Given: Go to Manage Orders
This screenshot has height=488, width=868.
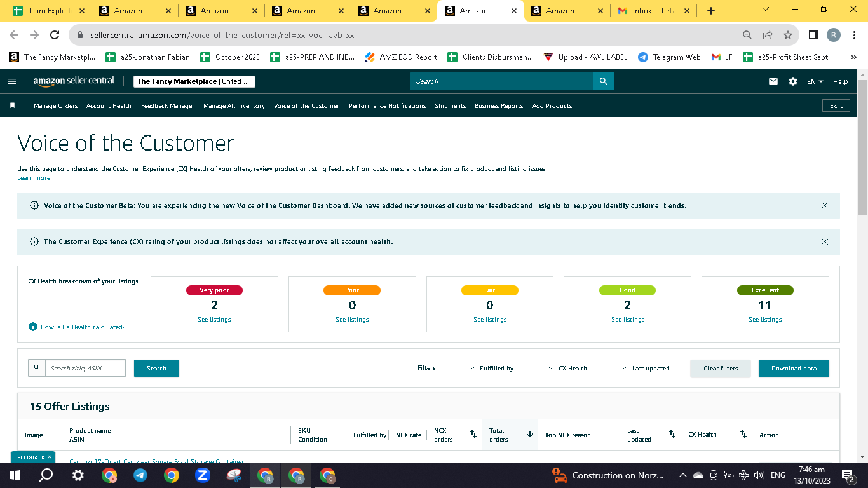Looking at the screenshot, I should coord(56,106).
